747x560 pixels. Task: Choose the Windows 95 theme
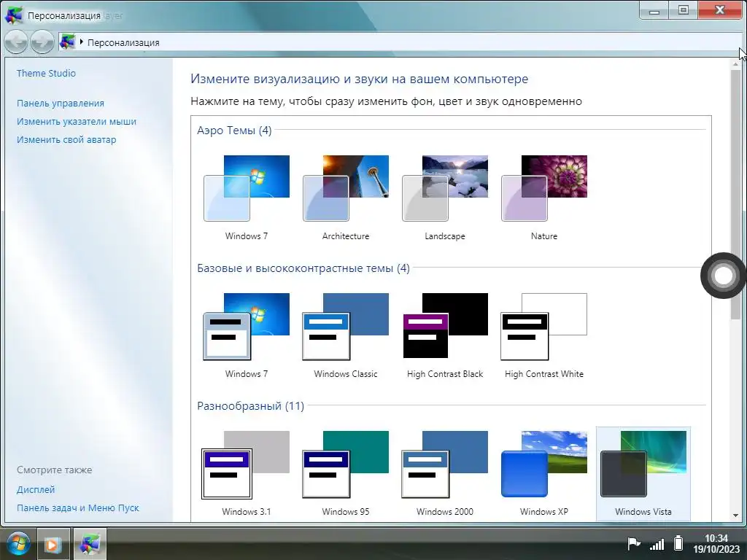point(345,473)
